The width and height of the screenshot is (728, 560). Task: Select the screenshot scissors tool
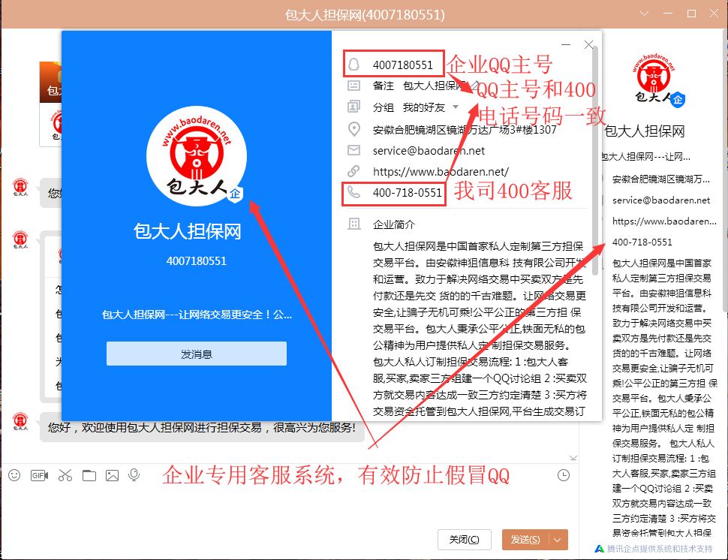click(x=64, y=475)
